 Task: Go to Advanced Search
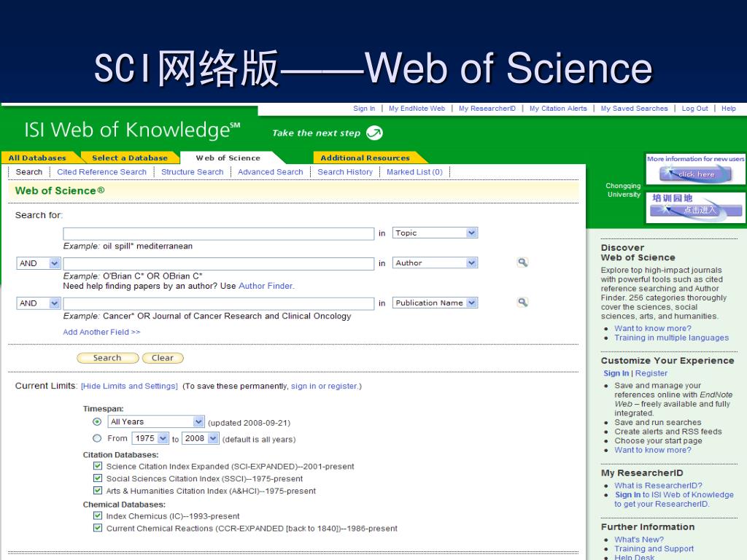tap(271, 172)
